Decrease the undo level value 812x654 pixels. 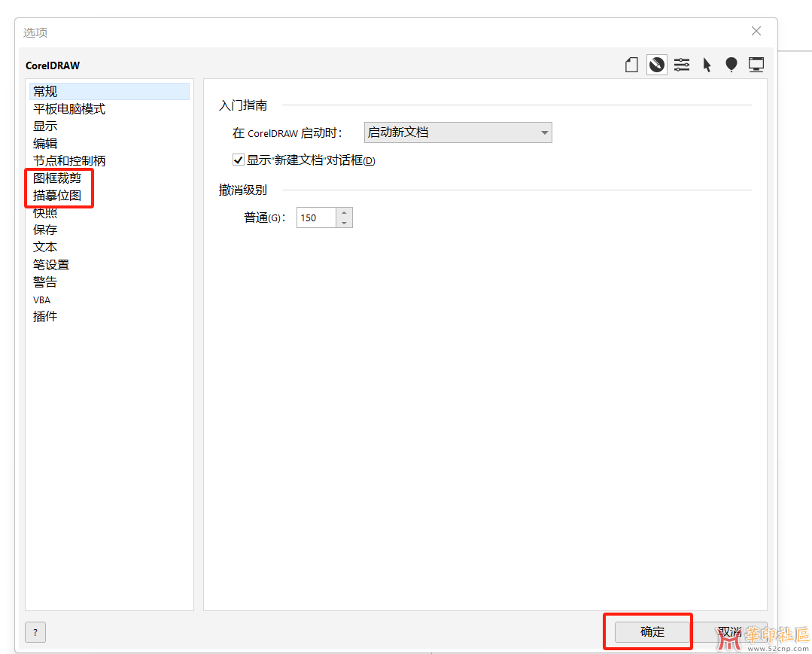point(345,223)
